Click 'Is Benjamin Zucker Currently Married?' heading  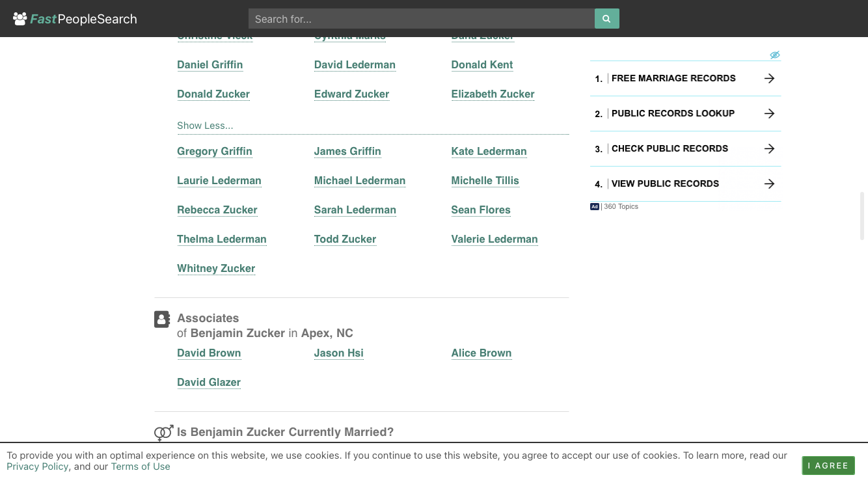[x=285, y=432]
